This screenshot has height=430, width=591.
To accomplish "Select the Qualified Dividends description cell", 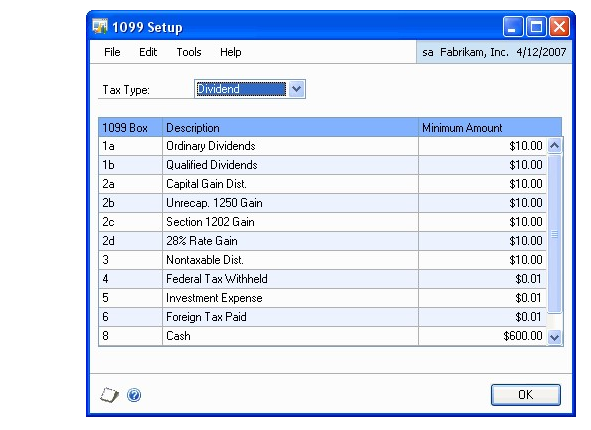I will tap(290, 165).
